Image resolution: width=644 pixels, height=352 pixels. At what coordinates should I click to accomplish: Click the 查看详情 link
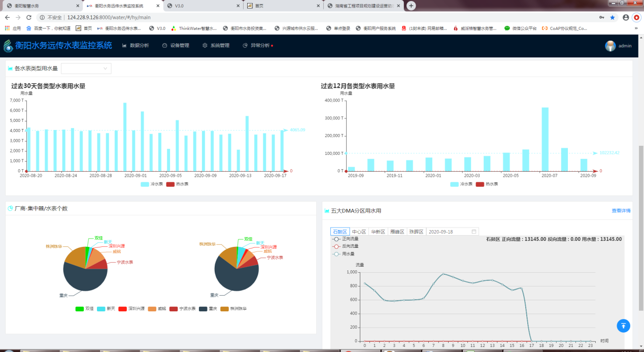(621, 211)
